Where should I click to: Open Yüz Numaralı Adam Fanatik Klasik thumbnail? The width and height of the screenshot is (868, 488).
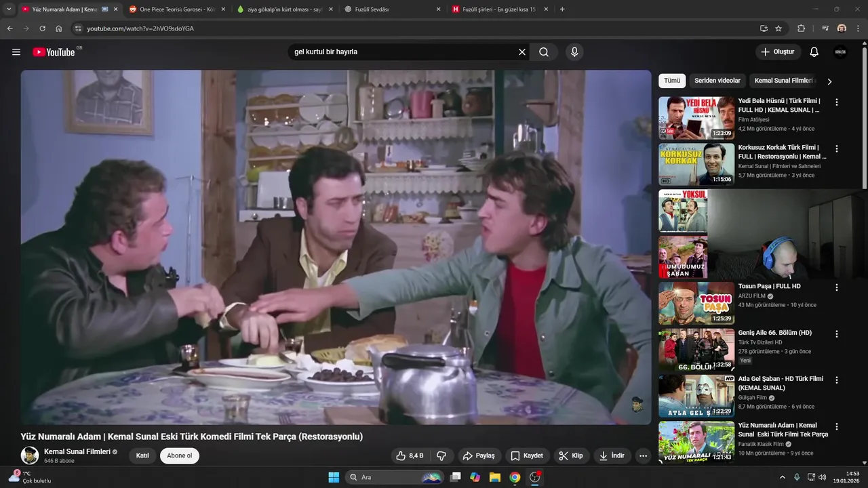[696, 442]
